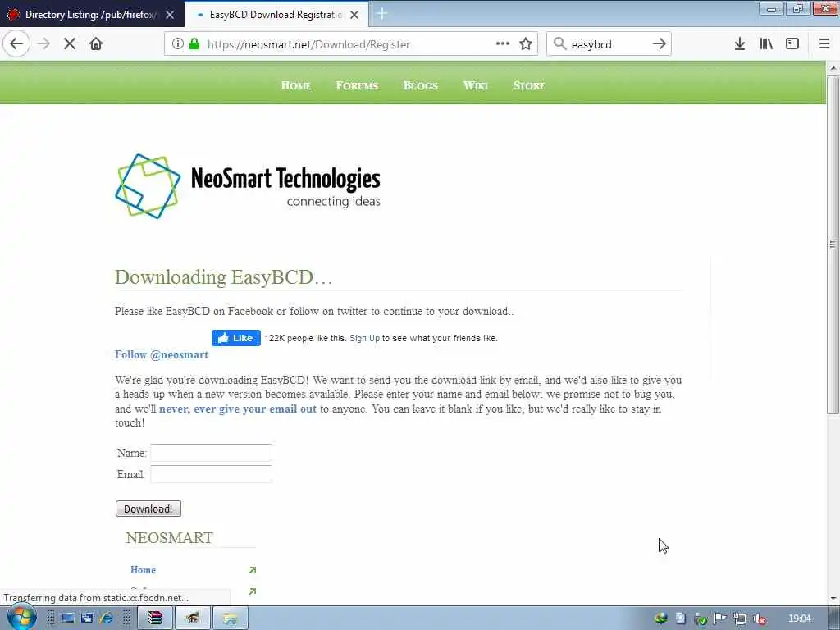Click the easybcd search box
This screenshot has width=840, height=630.
(x=608, y=44)
